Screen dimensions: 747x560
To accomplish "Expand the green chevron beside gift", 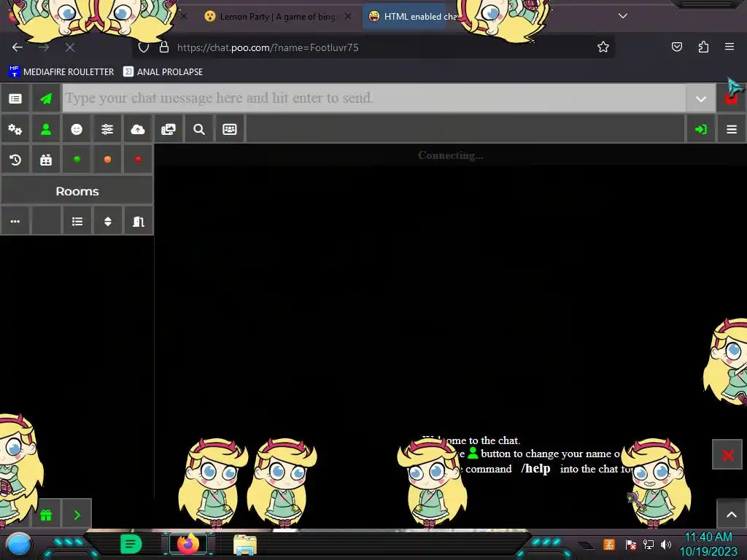I will [77, 515].
